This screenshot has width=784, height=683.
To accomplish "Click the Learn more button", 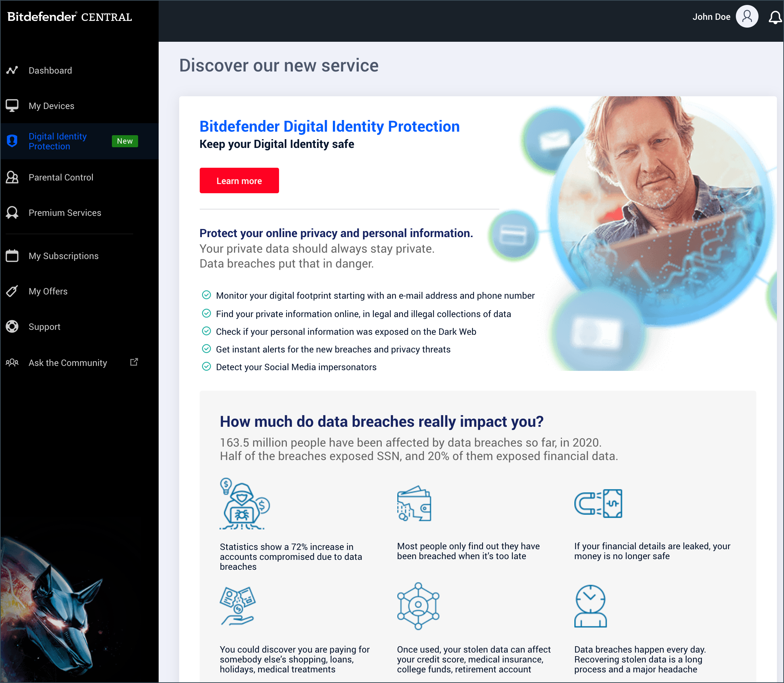I will click(x=240, y=180).
